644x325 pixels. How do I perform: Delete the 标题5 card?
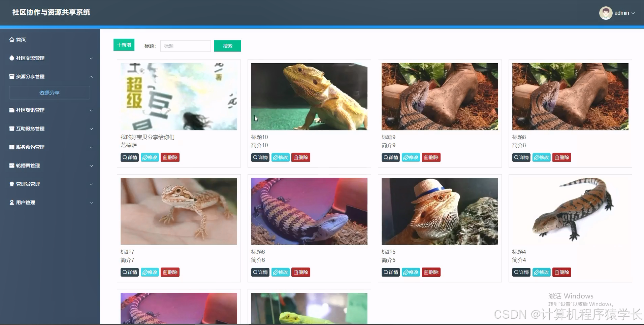coord(431,272)
